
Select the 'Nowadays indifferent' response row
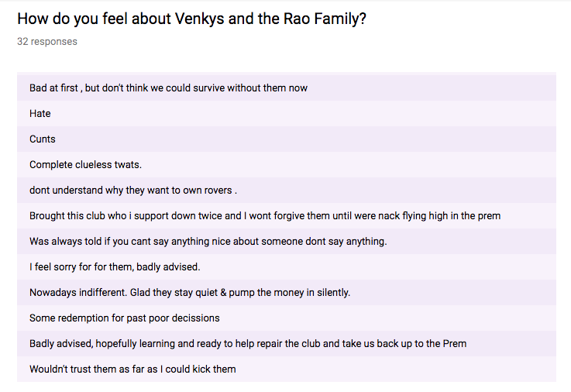coord(287,292)
